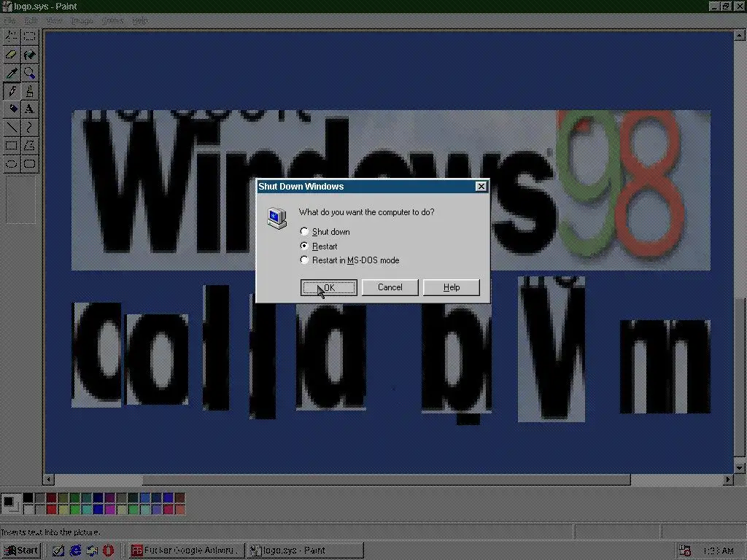Click the Show Desktop quick launch icon
Viewport: 747px width, 560px height.
(58, 551)
